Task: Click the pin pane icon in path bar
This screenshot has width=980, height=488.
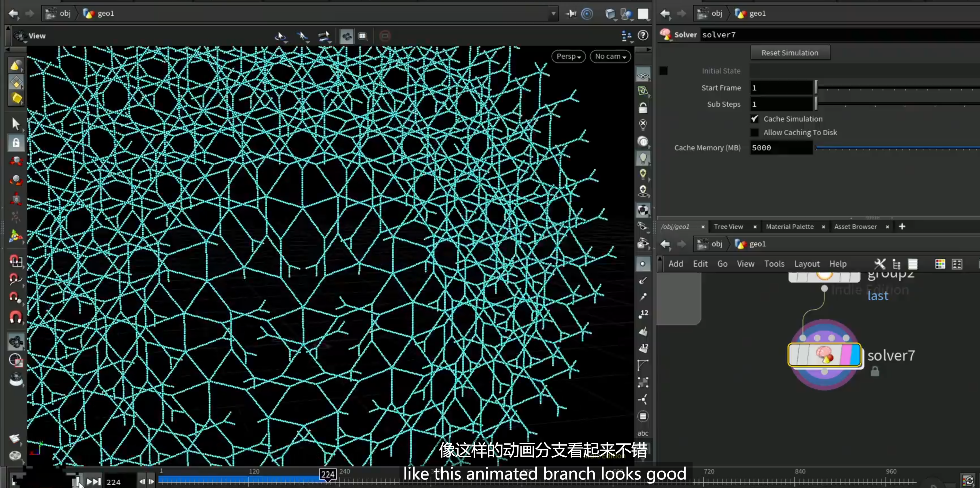Action: [x=571, y=14]
